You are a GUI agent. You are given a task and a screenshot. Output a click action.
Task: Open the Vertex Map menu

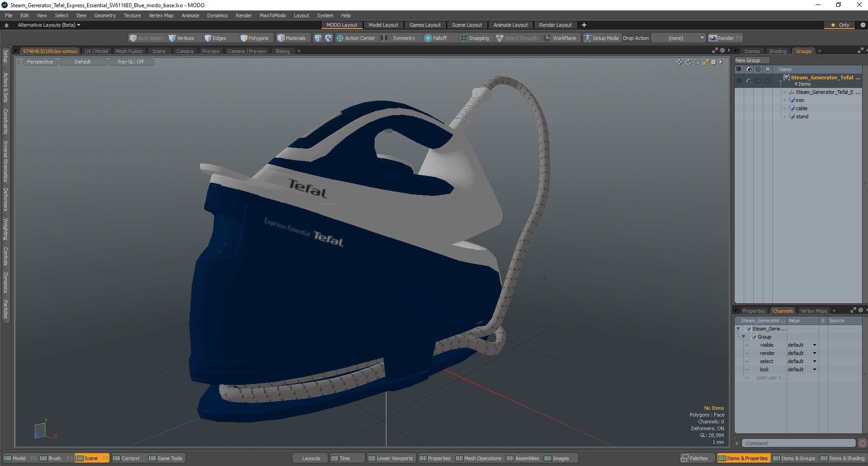point(161,15)
